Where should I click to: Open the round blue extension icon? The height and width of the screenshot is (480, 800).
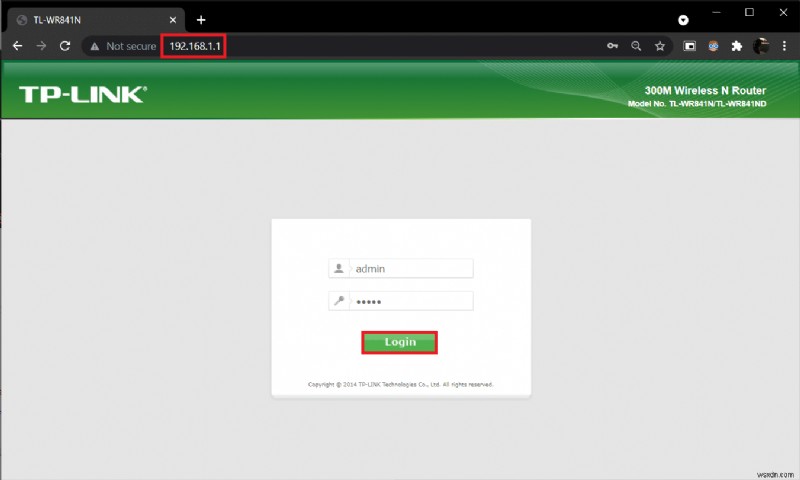(x=713, y=46)
